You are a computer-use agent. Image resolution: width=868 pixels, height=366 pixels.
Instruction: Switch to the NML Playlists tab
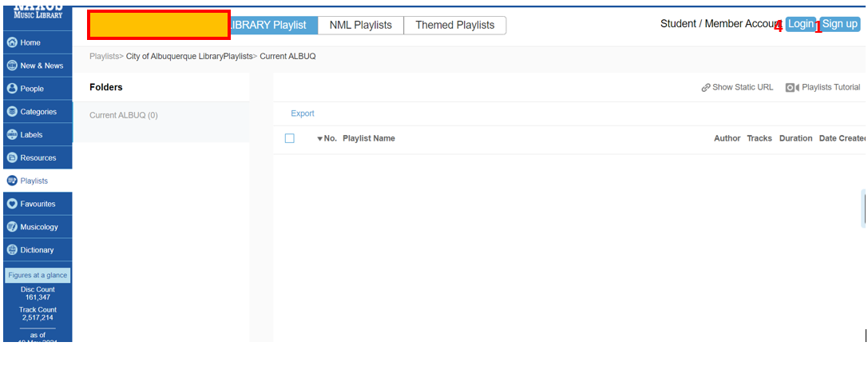tap(360, 25)
